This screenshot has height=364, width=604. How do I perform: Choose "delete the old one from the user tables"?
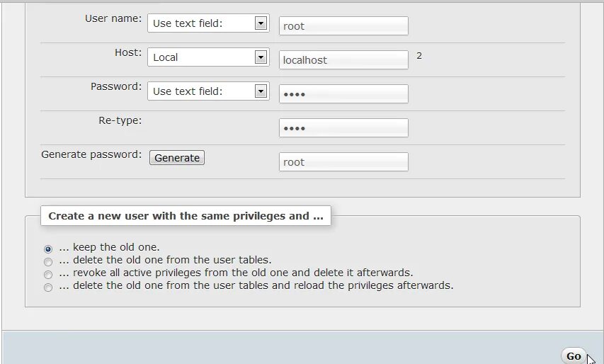coord(48,262)
